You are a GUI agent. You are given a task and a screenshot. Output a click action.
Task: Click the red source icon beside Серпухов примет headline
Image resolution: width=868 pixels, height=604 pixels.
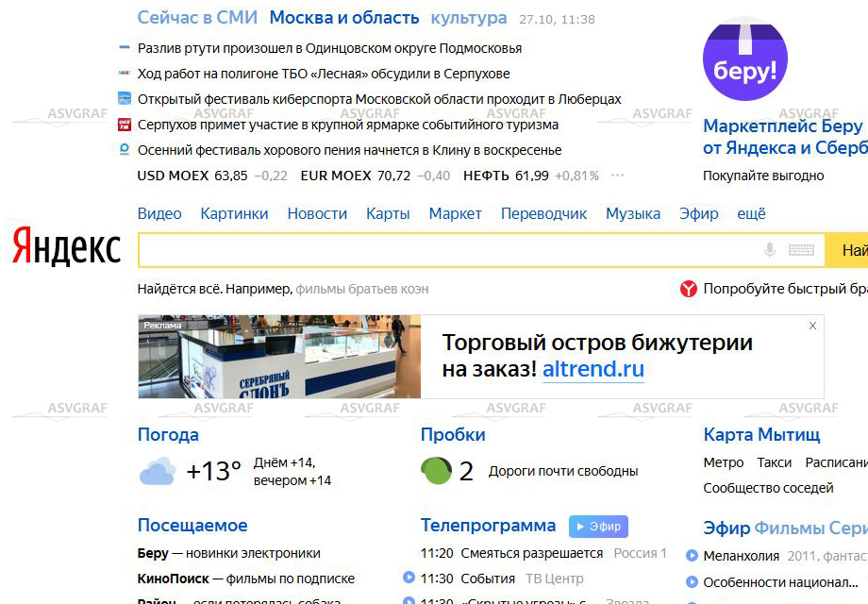[125, 125]
